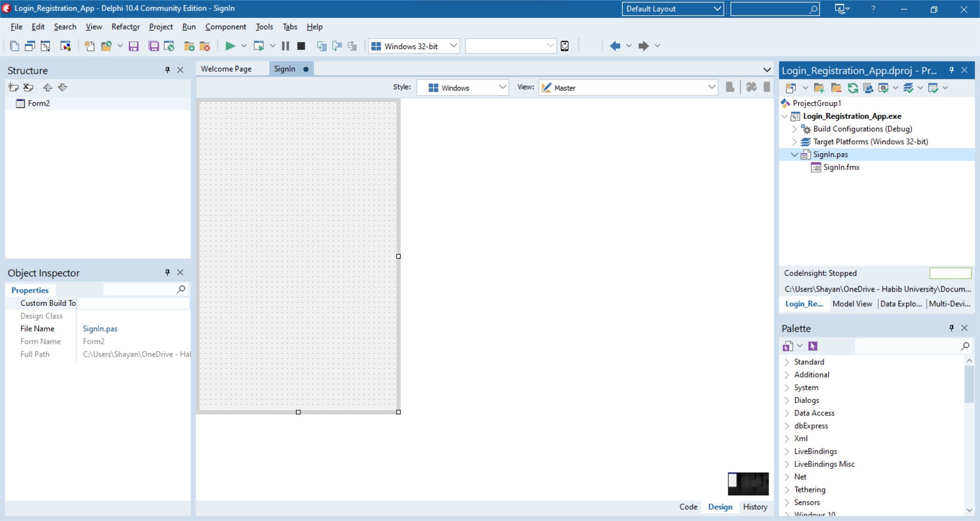Click Add to Project folder-plus icon

[x=189, y=46]
